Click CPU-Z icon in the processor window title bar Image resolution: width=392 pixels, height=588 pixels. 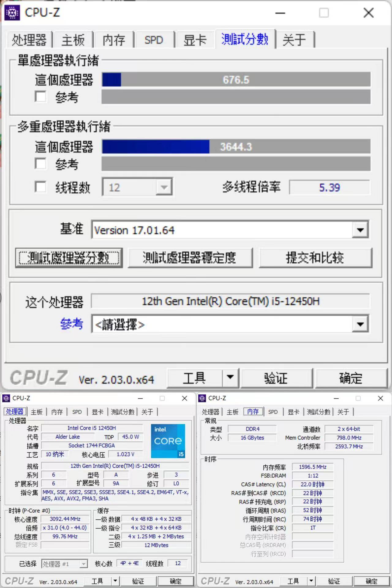tap(6, 398)
